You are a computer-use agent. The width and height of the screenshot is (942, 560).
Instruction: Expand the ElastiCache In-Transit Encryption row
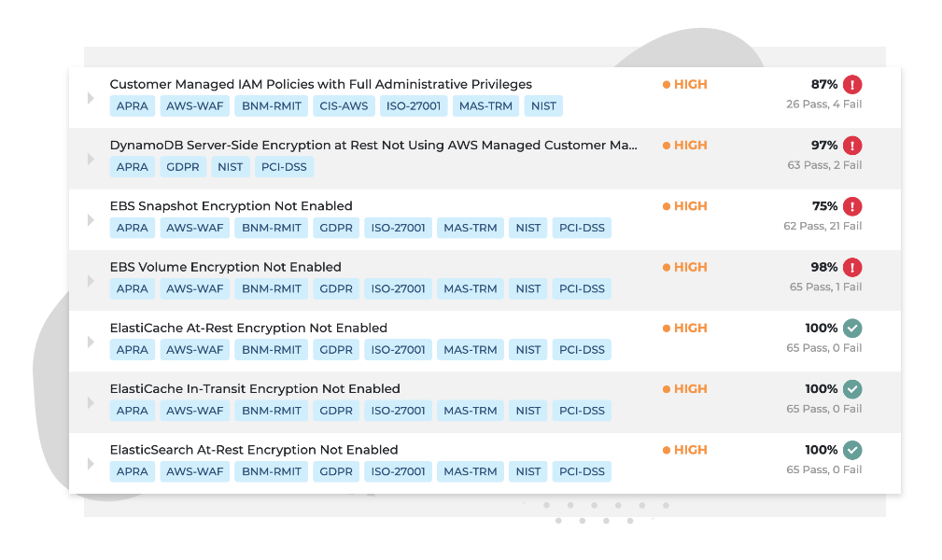pyautogui.click(x=91, y=402)
